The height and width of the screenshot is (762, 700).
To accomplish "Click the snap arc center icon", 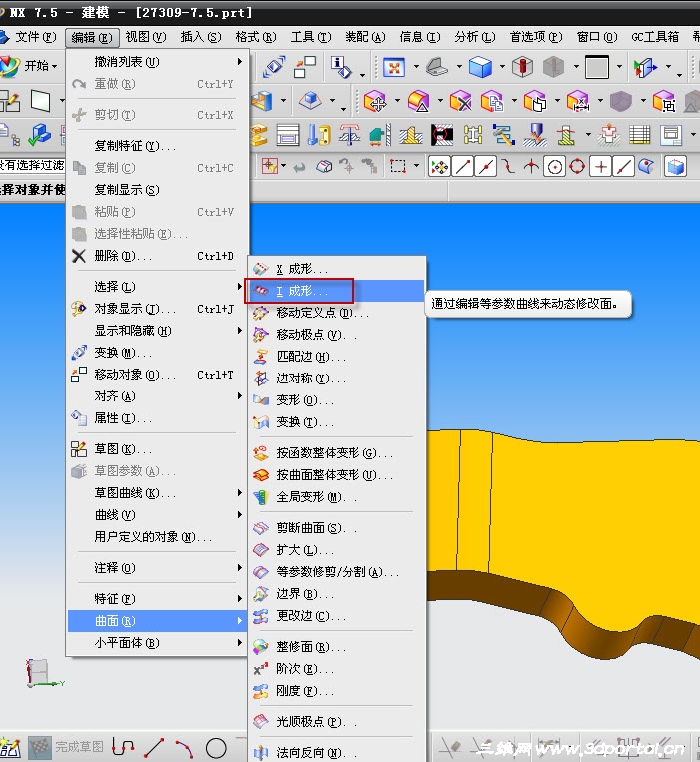I will click(x=555, y=167).
